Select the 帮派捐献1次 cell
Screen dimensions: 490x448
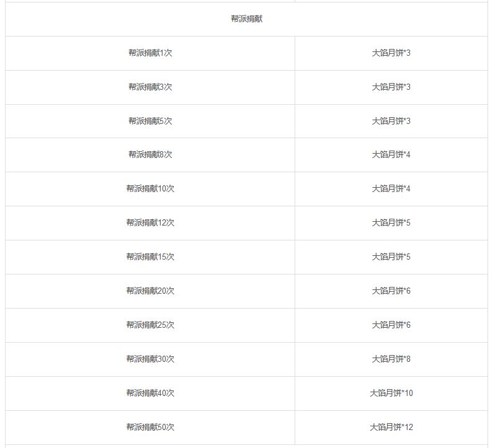(x=150, y=53)
